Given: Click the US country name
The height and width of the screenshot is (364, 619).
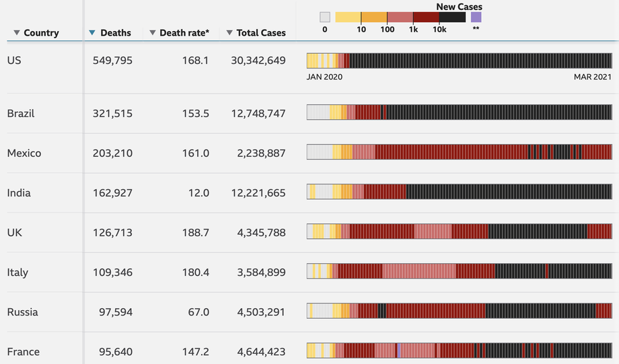Looking at the screenshot, I should (x=14, y=61).
